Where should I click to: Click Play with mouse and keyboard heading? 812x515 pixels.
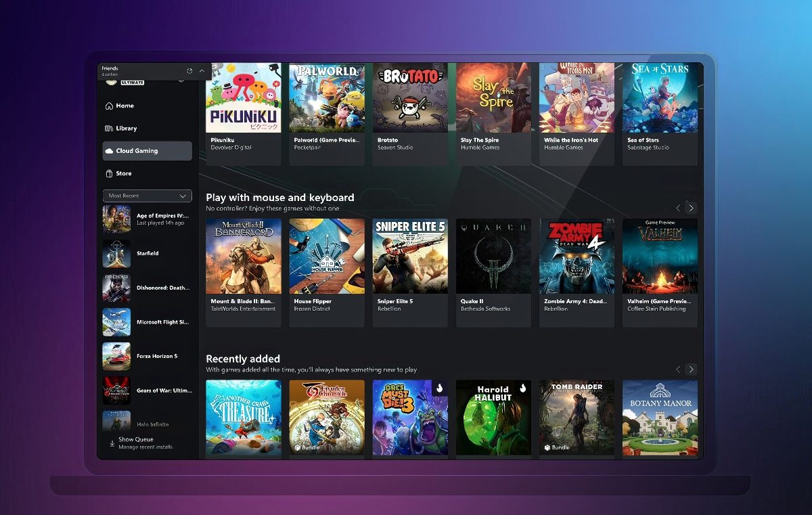280,198
